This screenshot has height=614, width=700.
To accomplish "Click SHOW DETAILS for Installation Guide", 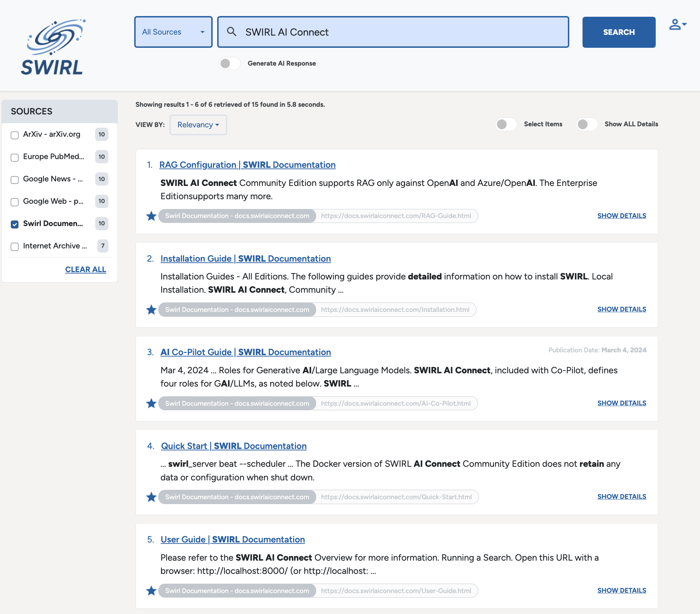I will [x=622, y=309].
